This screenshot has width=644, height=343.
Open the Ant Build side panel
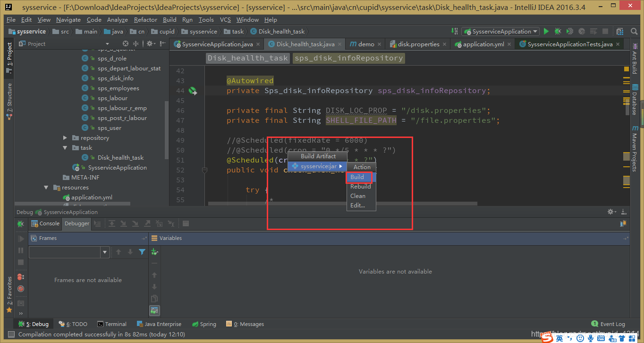[635, 58]
